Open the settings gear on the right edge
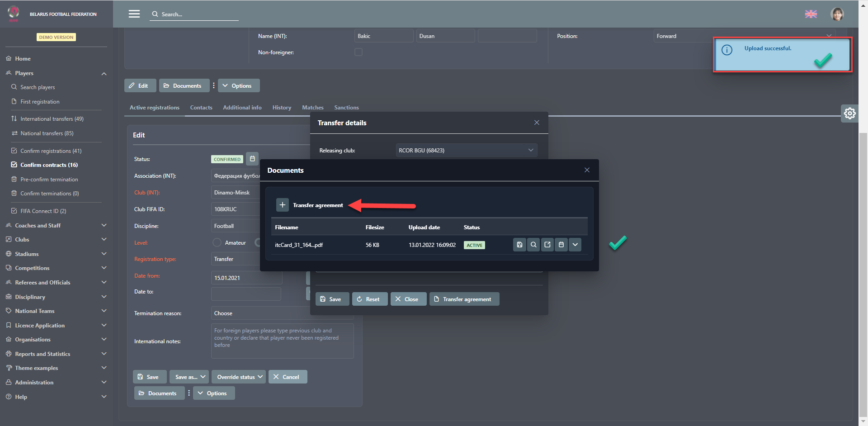The width and height of the screenshot is (868, 426). tap(849, 114)
